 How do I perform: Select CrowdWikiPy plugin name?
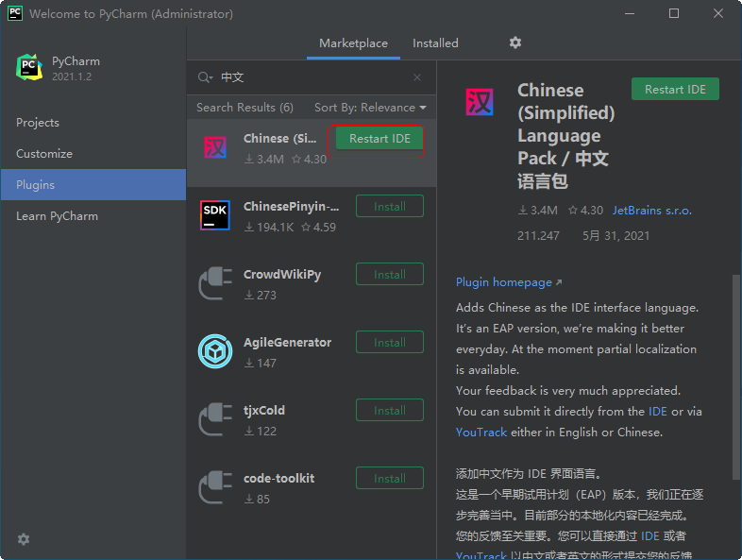click(x=282, y=275)
